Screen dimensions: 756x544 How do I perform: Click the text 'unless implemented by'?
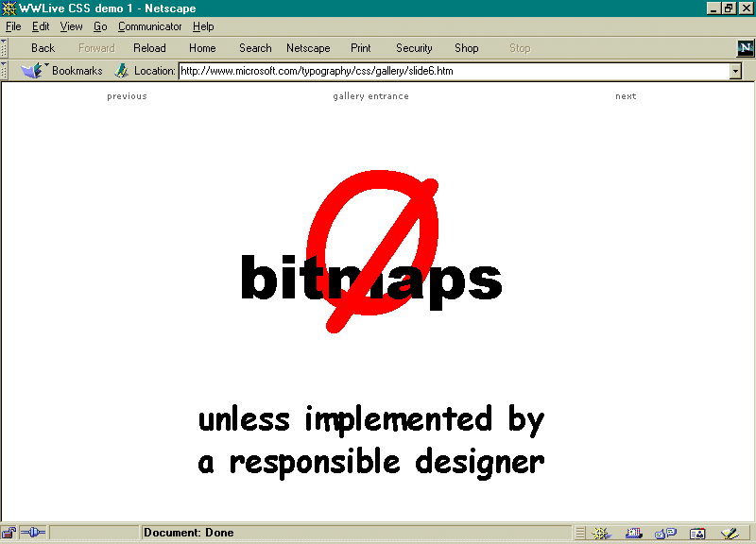click(x=371, y=420)
